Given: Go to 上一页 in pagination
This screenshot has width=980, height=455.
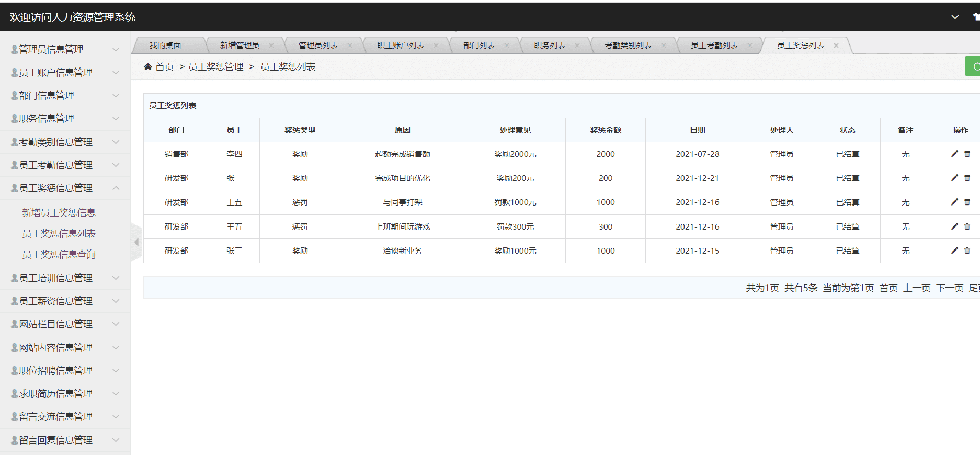Looking at the screenshot, I should [917, 288].
